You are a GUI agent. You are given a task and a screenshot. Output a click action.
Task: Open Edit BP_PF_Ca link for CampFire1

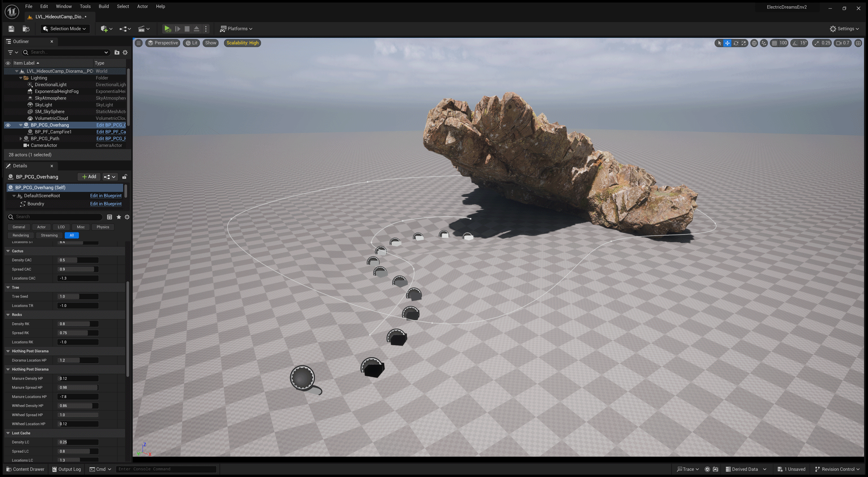pos(111,132)
